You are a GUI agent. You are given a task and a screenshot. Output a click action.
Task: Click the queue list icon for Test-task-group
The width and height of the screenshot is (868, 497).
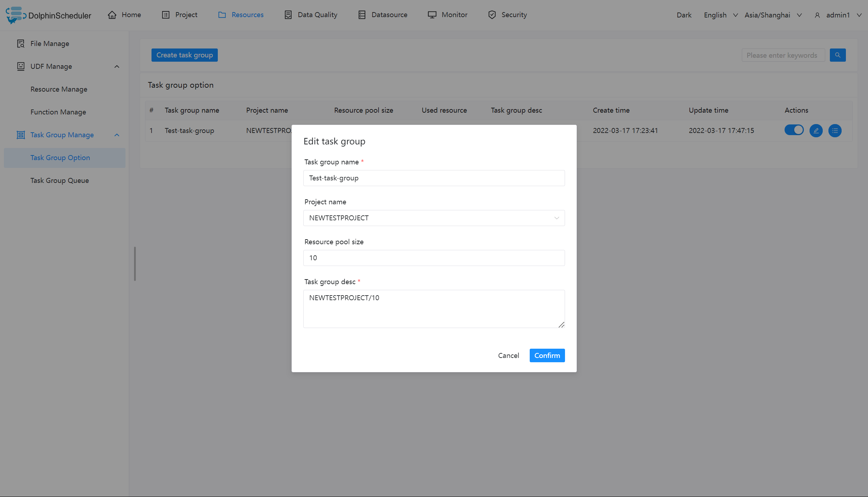pos(834,130)
